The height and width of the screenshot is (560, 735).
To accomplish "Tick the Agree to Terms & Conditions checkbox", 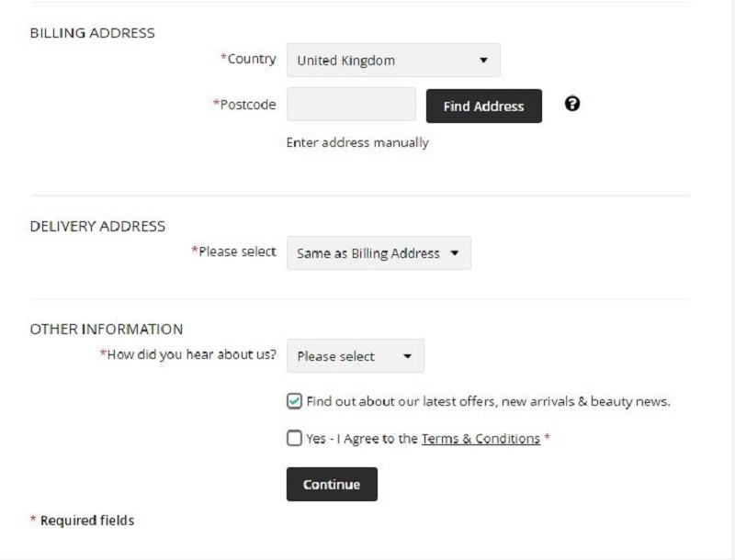I will click(294, 438).
